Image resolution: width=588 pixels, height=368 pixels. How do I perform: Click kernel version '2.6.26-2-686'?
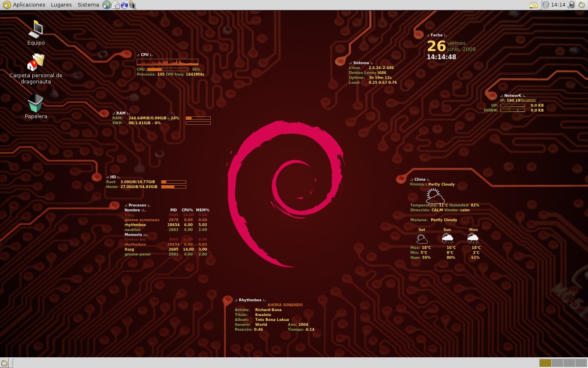point(381,68)
